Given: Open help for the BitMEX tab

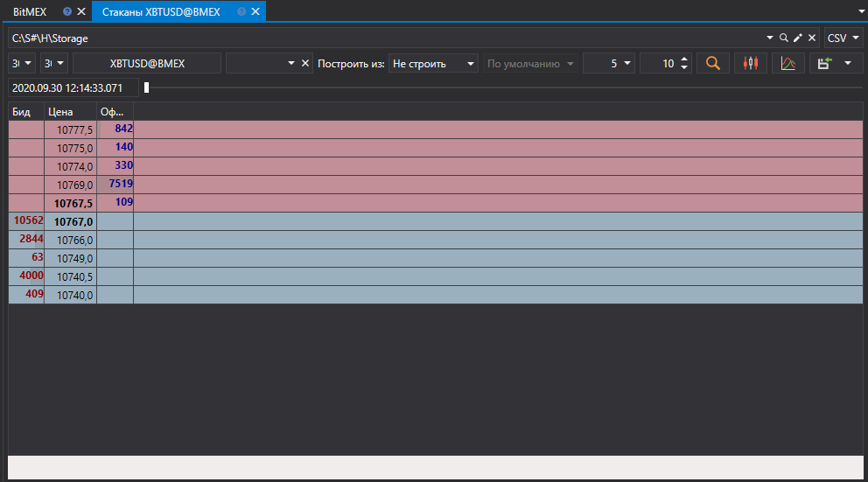Looking at the screenshot, I should [x=67, y=11].
